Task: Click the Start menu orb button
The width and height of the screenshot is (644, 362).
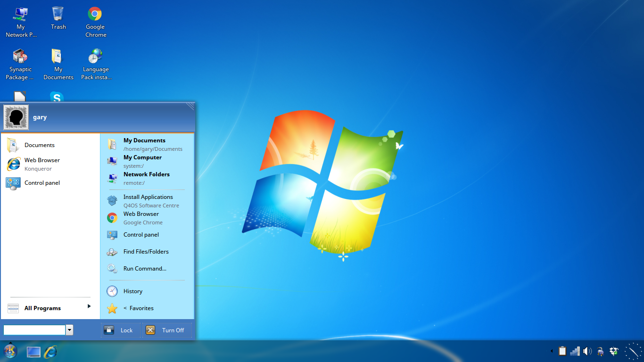Action: (x=10, y=351)
